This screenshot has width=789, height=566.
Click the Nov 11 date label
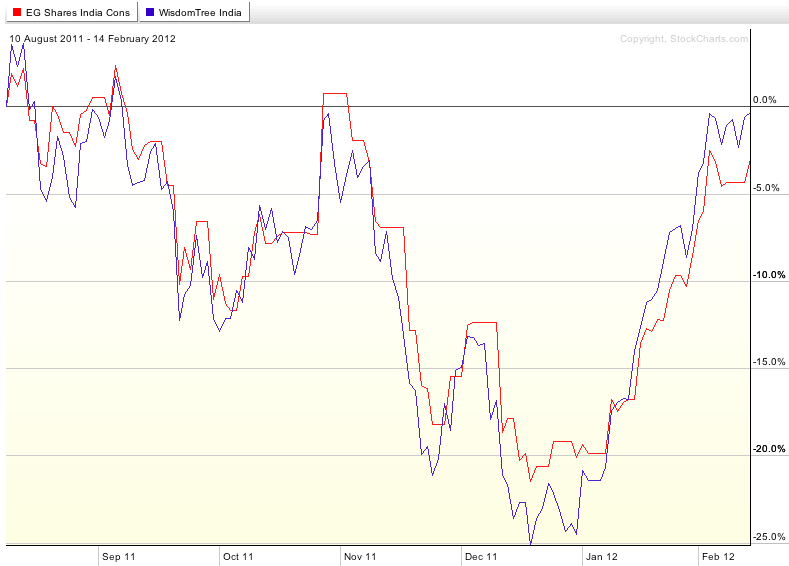click(360, 556)
